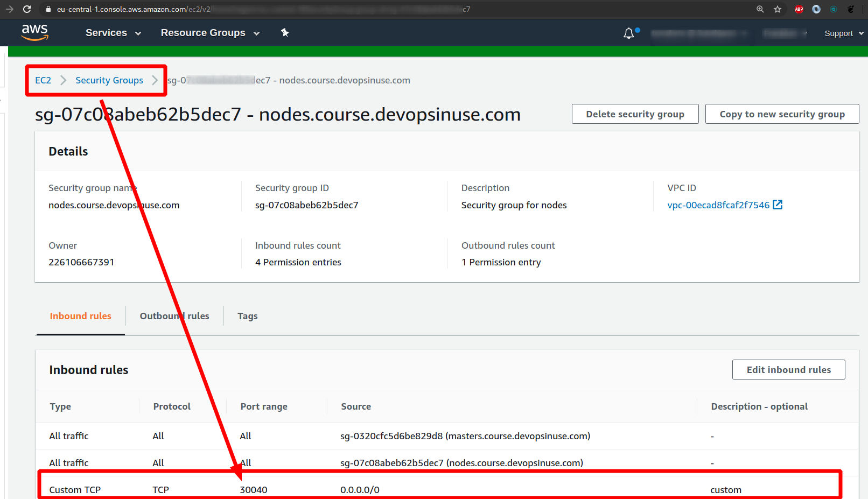Open the Resource Groups dropdown
The width and height of the screenshot is (868, 499).
(210, 33)
